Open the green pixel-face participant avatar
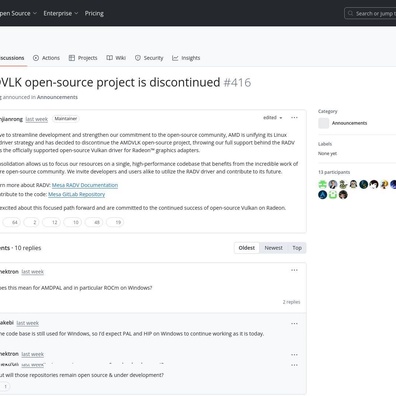This screenshot has height=396, width=396. point(323,184)
